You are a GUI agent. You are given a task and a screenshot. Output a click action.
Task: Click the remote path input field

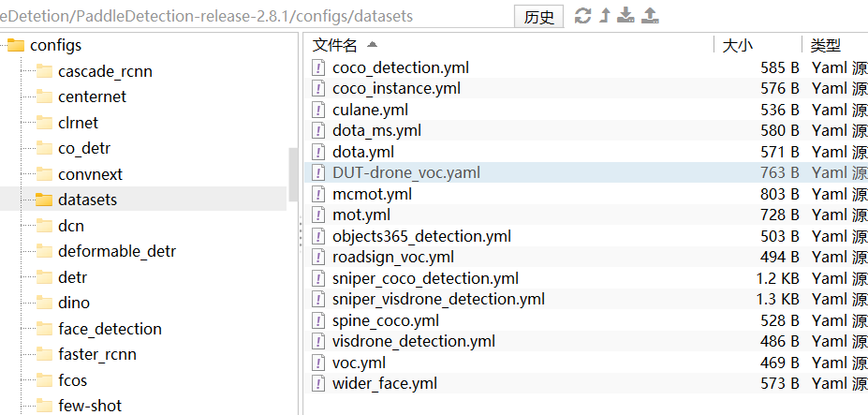[x=255, y=16]
